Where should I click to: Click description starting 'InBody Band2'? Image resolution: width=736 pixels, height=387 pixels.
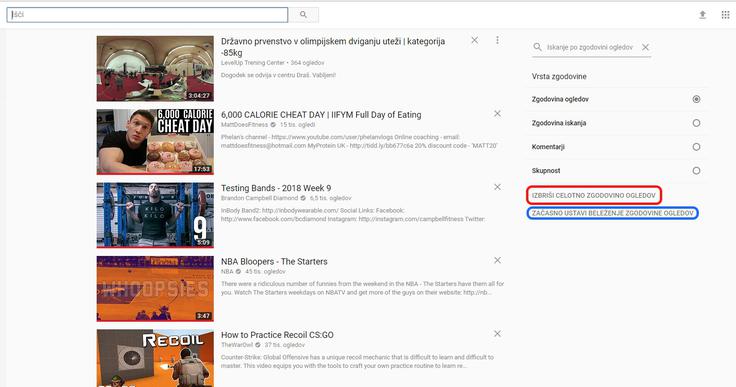[x=353, y=215]
